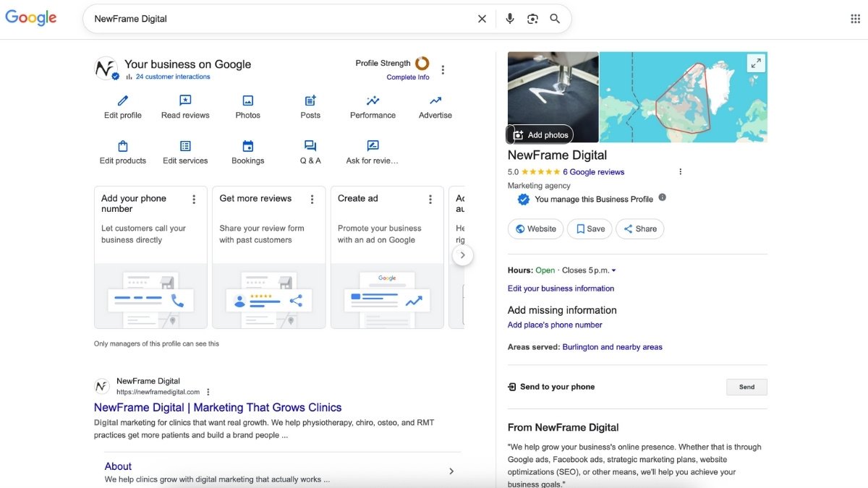This screenshot has width=868, height=488.
Task: Open Edit profile pencil icon
Action: [x=122, y=100]
